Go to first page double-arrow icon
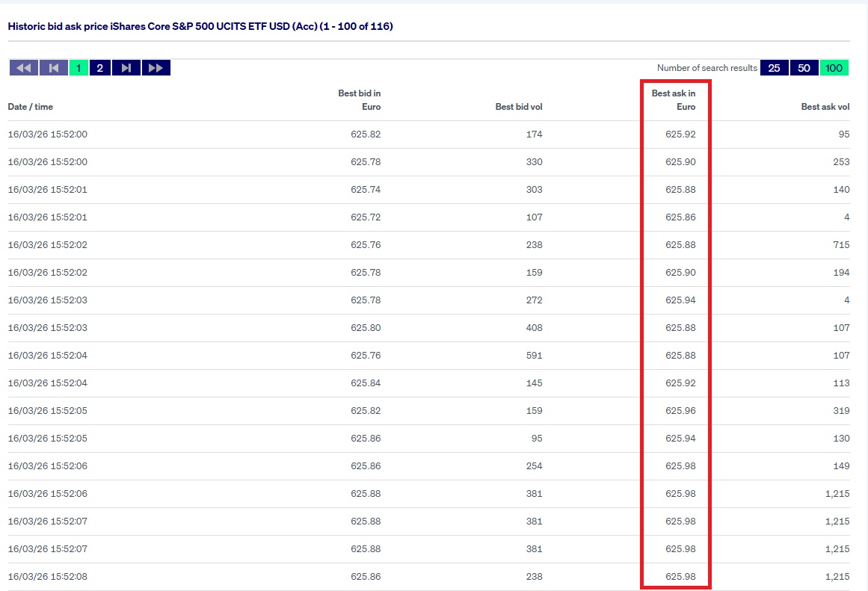 (24, 67)
